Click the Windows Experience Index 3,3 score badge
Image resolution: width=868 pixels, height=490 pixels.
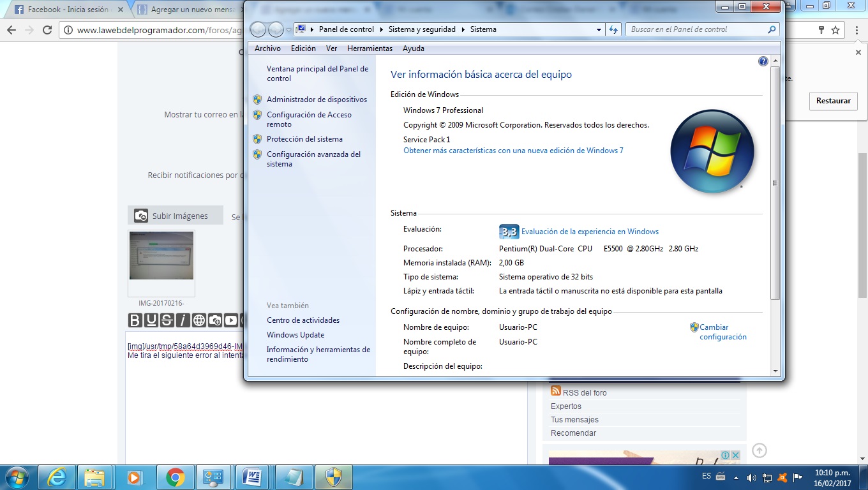click(x=509, y=232)
